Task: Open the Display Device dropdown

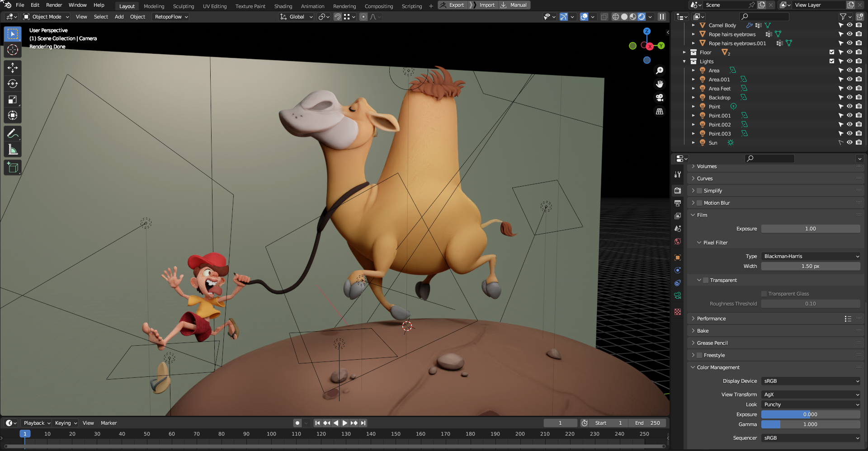Action: pos(811,381)
